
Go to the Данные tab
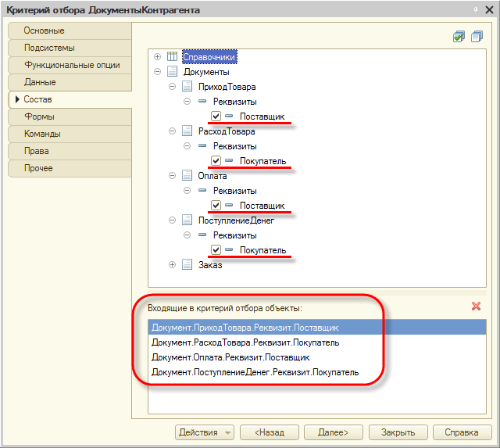(70, 82)
